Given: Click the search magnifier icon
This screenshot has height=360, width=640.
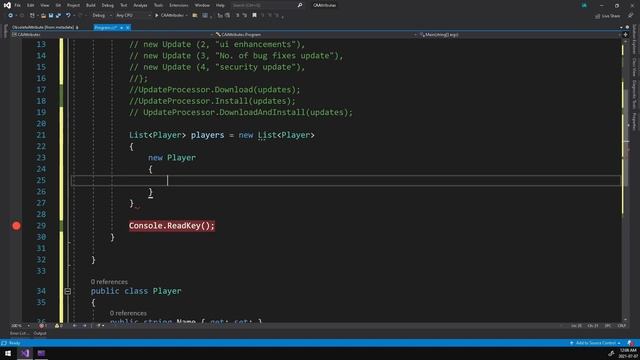Looking at the screenshot, I should coord(300,5).
